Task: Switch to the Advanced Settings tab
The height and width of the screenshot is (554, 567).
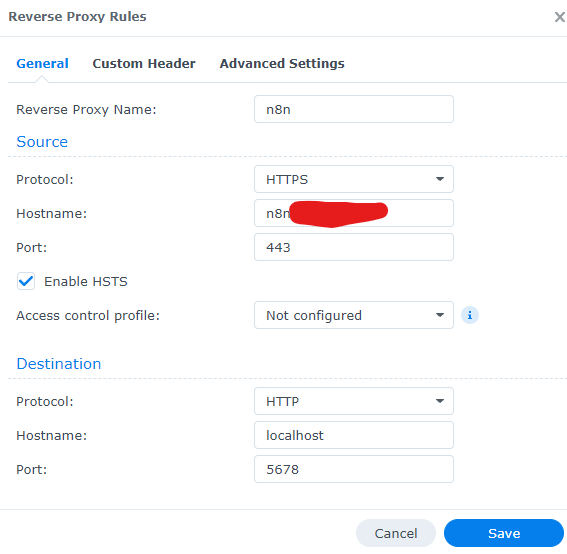Action: click(282, 64)
